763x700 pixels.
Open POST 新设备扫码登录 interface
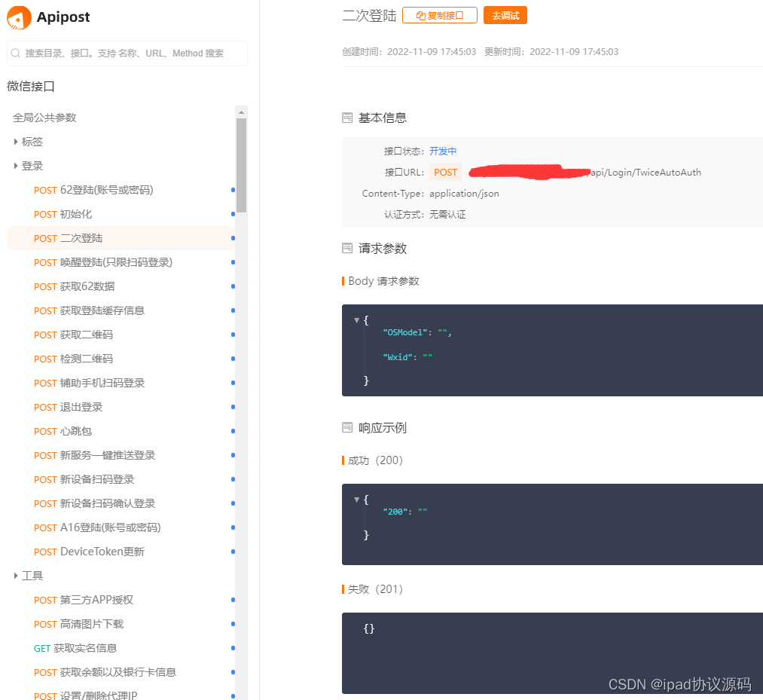[x=121, y=479]
